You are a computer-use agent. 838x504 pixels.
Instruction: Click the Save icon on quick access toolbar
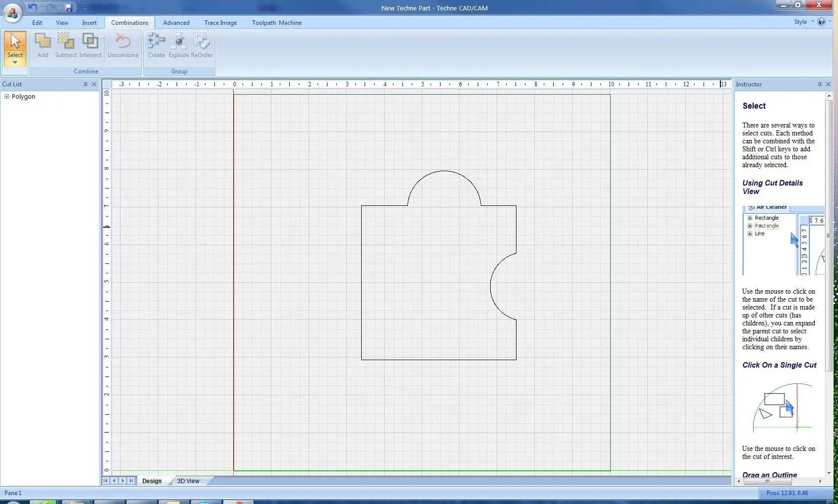pyautogui.click(x=68, y=7)
